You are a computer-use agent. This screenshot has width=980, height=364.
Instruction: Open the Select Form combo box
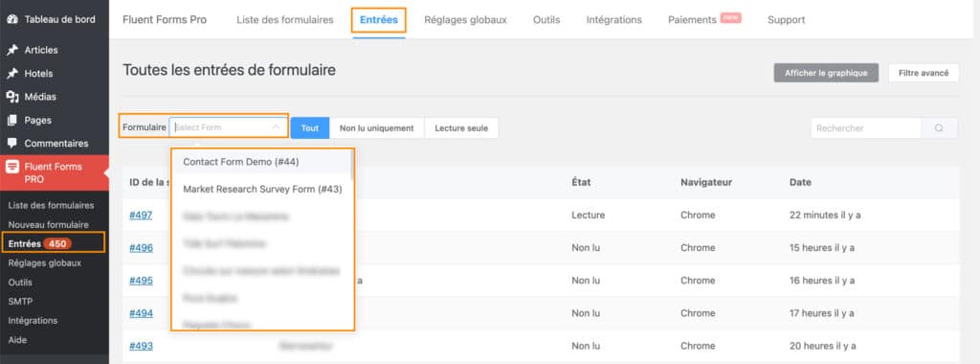pyautogui.click(x=228, y=127)
